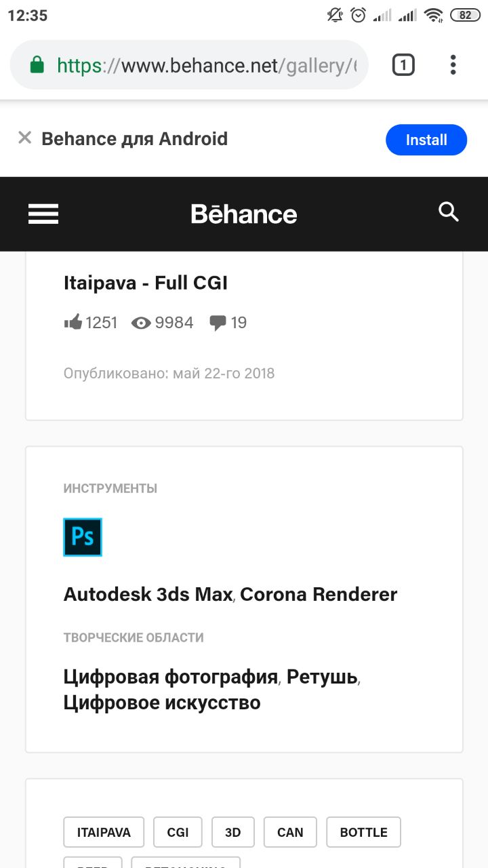This screenshot has height=868, width=488.
Task: Tap the views eye icon
Action: [141, 323]
